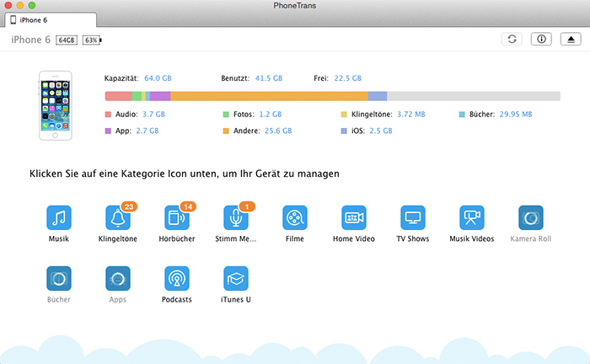
Task: Click the App value 2.7 GB
Action: [x=147, y=131]
